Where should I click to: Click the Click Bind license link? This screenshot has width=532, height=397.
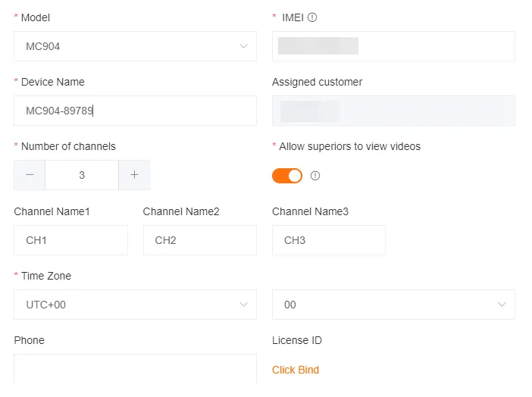pyautogui.click(x=296, y=370)
